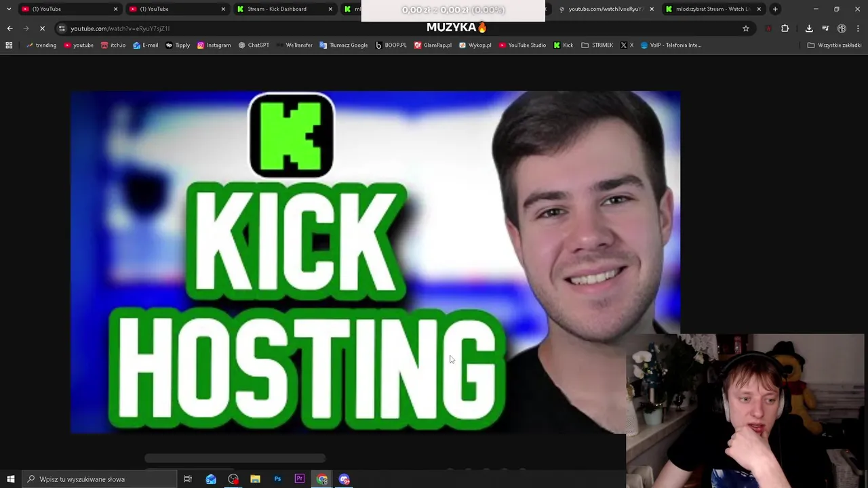The width and height of the screenshot is (868, 488).
Task: Open the GlamRap.pl bookmark
Action: pos(433,45)
